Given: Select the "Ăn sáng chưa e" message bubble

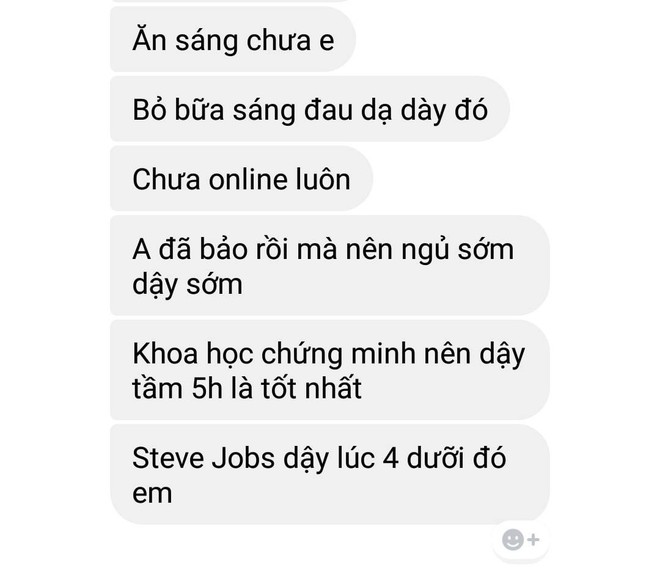Looking at the screenshot, I should [233, 39].
